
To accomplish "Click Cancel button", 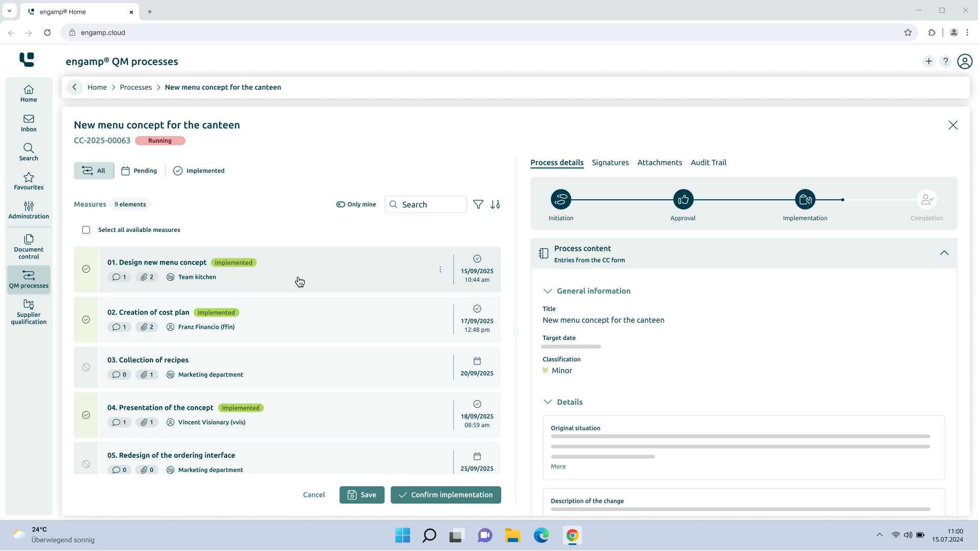I will [x=315, y=496].
